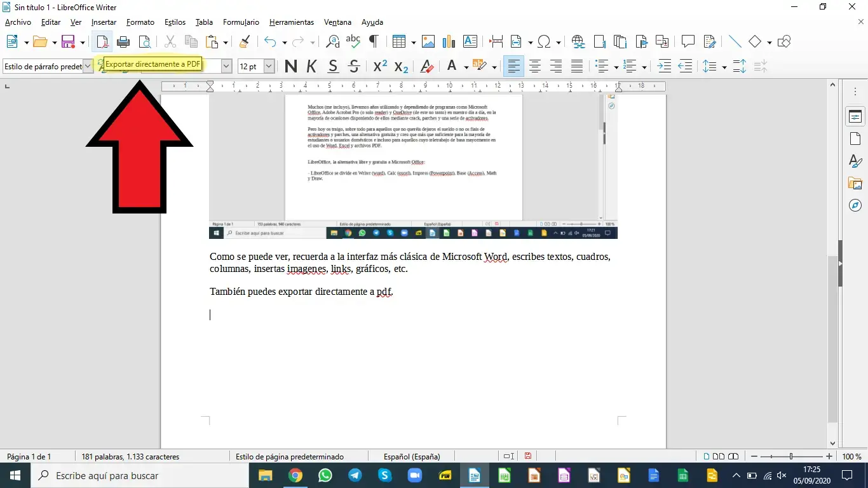Click the zoom out minus button
This screenshot has width=868, height=488.
753,456
